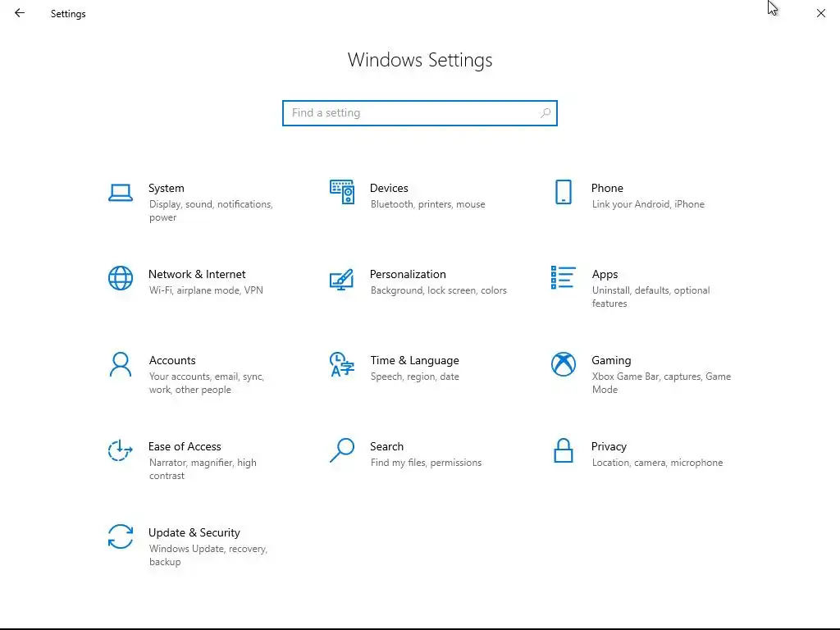Click 'Wi-Fi, airplane mode, VPN' description

pos(206,290)
